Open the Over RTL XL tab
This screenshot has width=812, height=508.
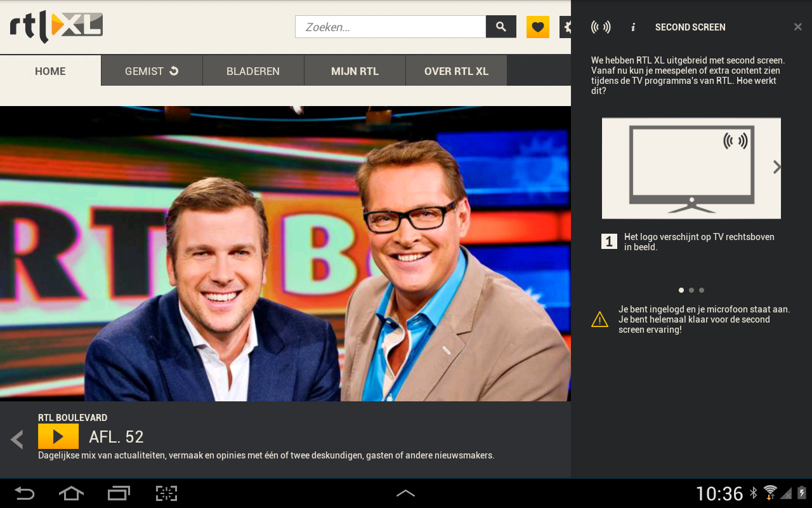point(456,71)
